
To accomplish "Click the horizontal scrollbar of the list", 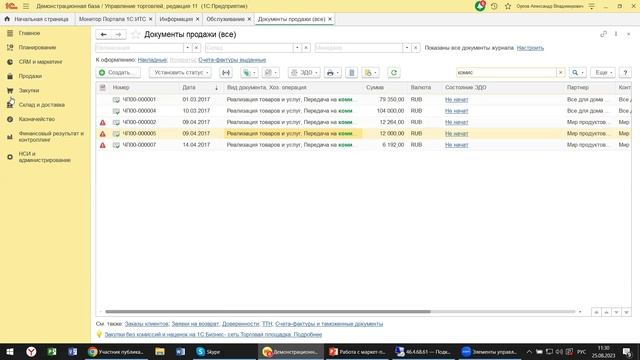I will (x=268, y=312).
